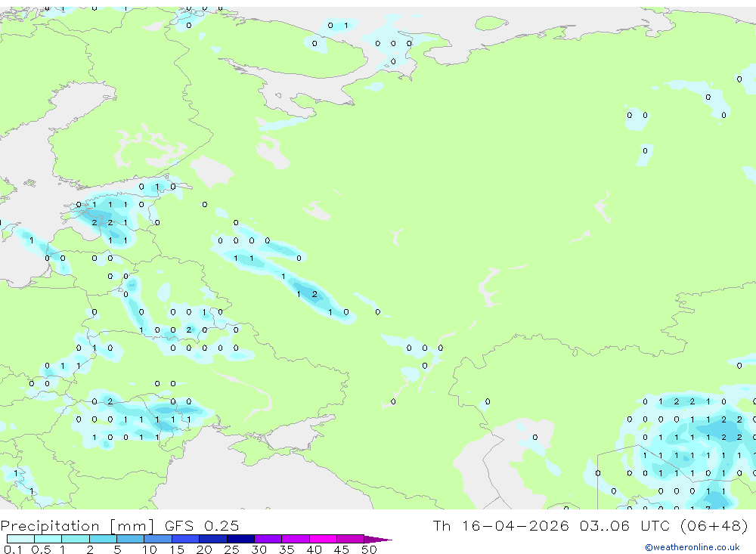Pick the 15–20 mm legend color box
Screen dimensions: 756x554
coord(186,539)
